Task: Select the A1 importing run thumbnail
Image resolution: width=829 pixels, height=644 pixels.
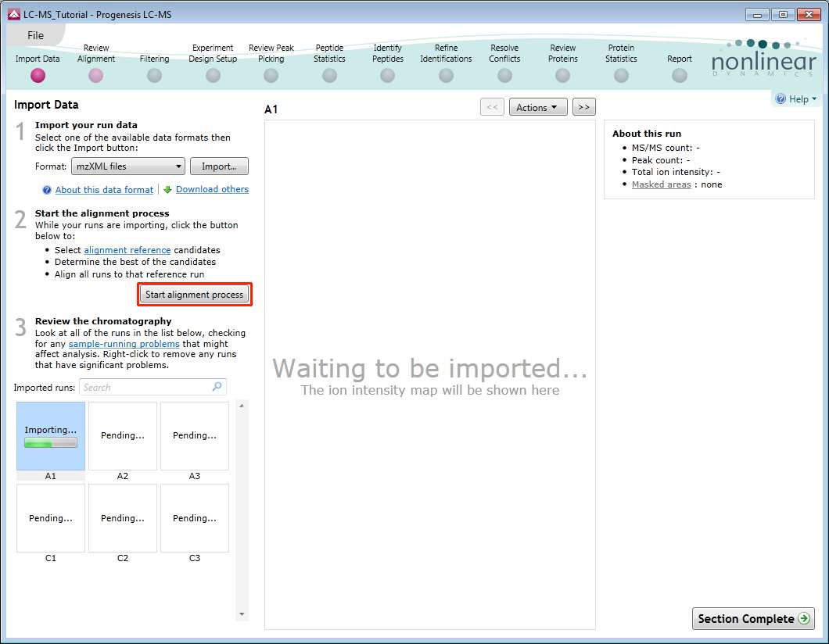Action: [x=51, y=436]
